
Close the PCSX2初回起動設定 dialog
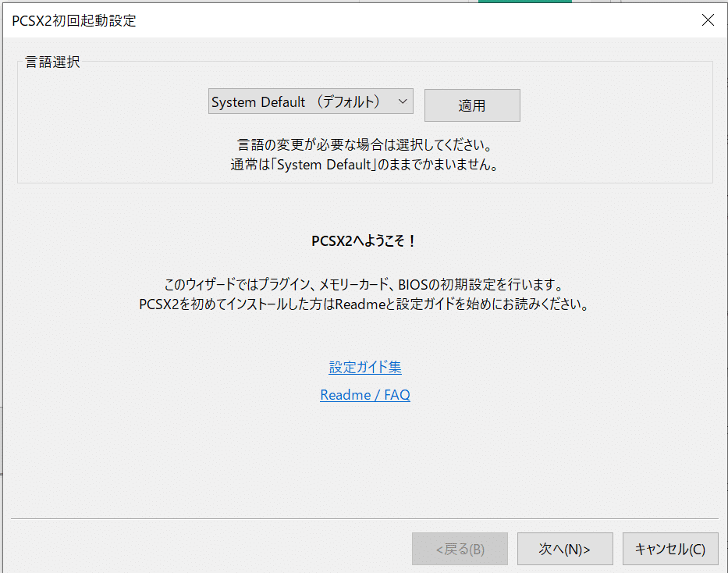pos(708,20)
